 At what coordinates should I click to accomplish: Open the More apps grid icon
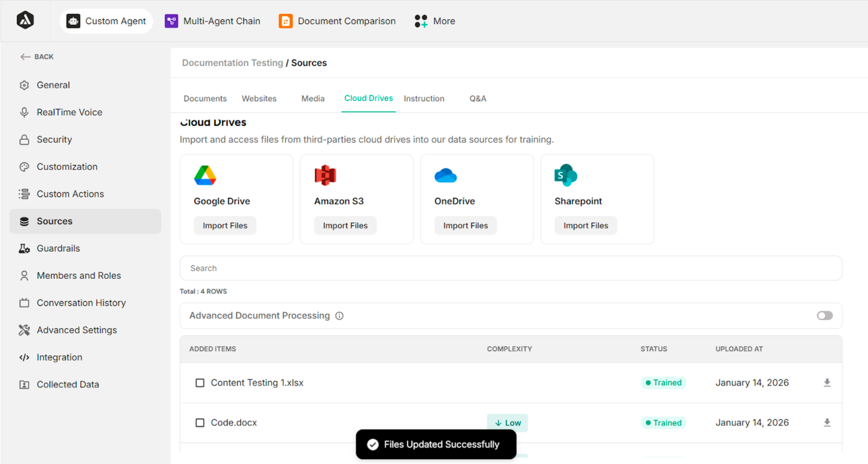pos(421,21)
